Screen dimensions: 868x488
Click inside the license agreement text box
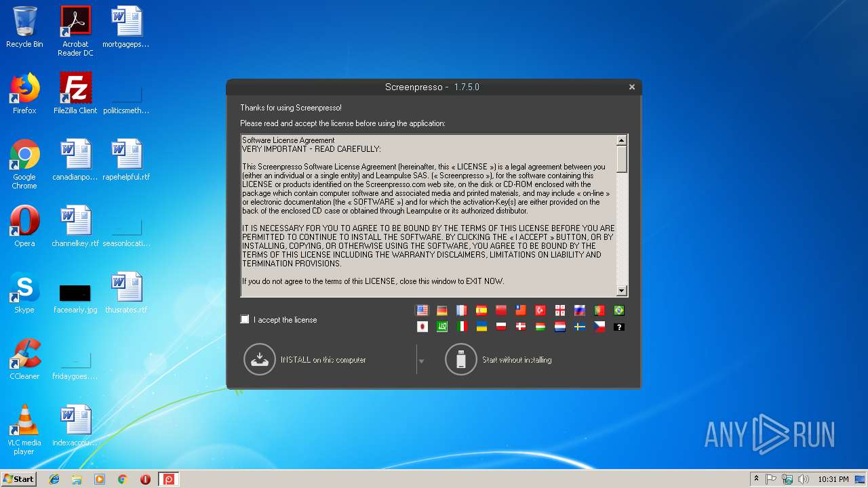429,216
